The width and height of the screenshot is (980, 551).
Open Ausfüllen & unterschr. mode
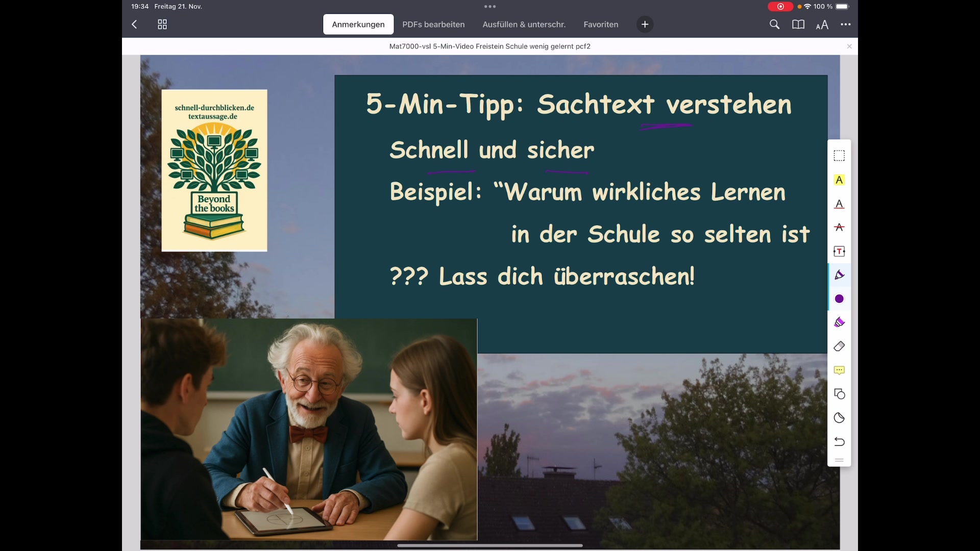point(524,24)
